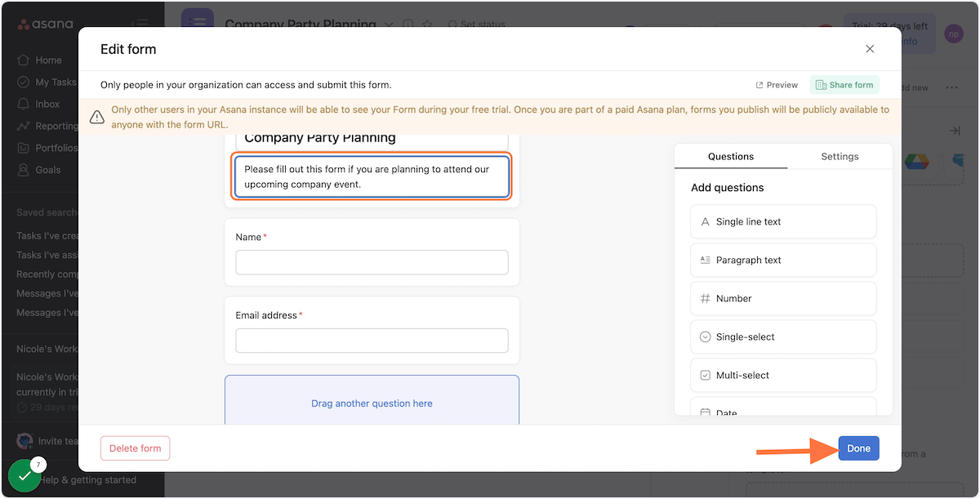The height and width of the screenshot is (499, 980).
Task: Open Inbox in sidebar
Action: [38, 104]
